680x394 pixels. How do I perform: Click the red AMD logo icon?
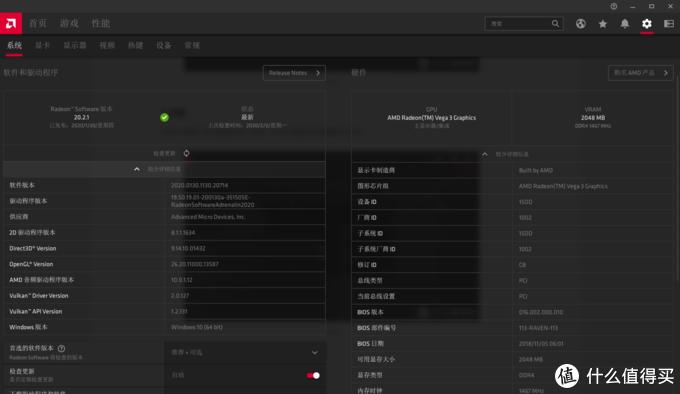tap(11, 23)
